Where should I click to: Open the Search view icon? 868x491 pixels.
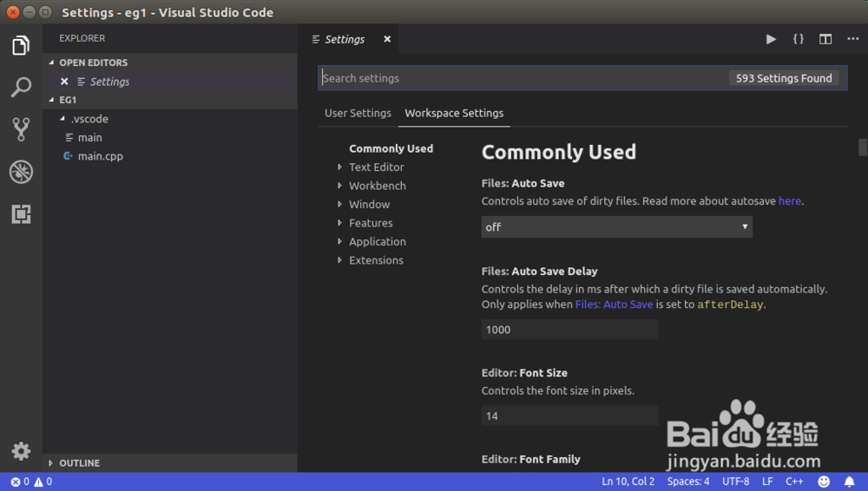click(21, 87)
